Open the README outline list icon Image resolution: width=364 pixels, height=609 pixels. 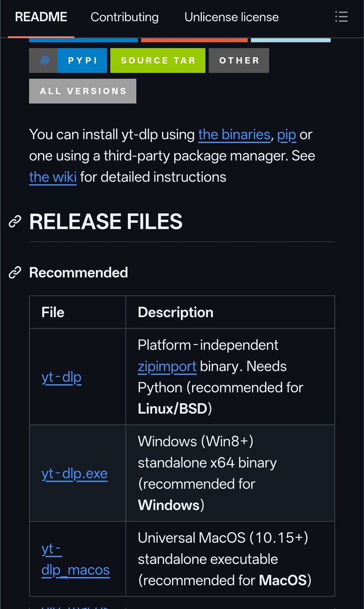(341, 17)
